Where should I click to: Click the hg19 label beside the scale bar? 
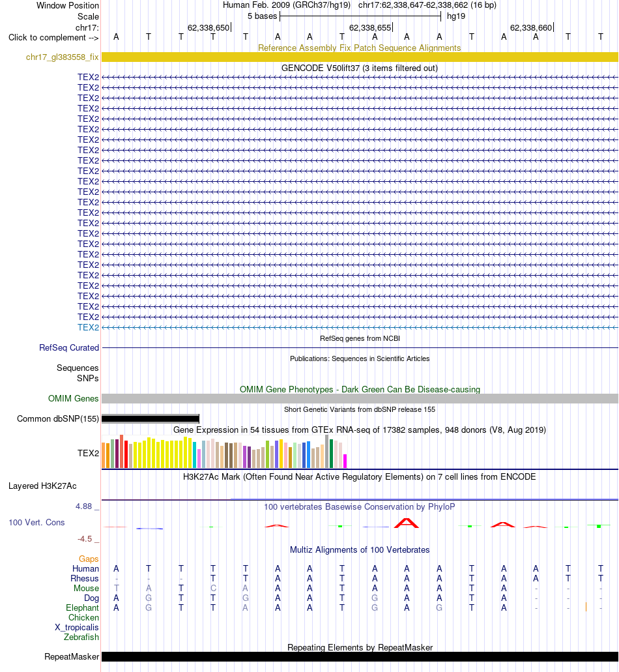[456, 16]
